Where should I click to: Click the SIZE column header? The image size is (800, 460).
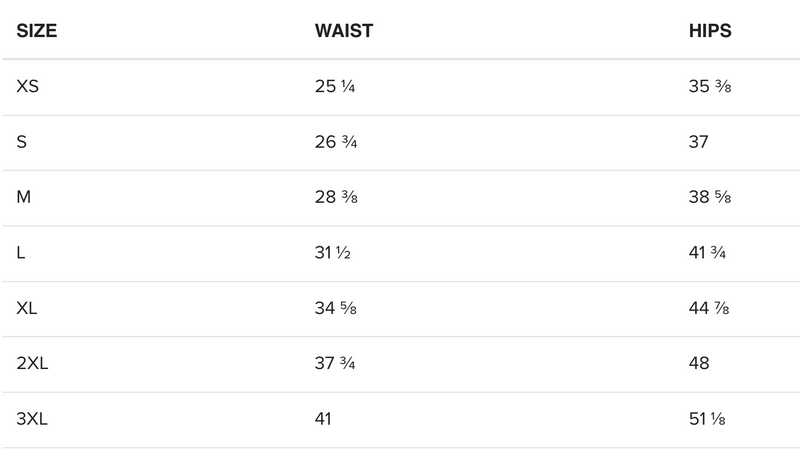[37, 31]
